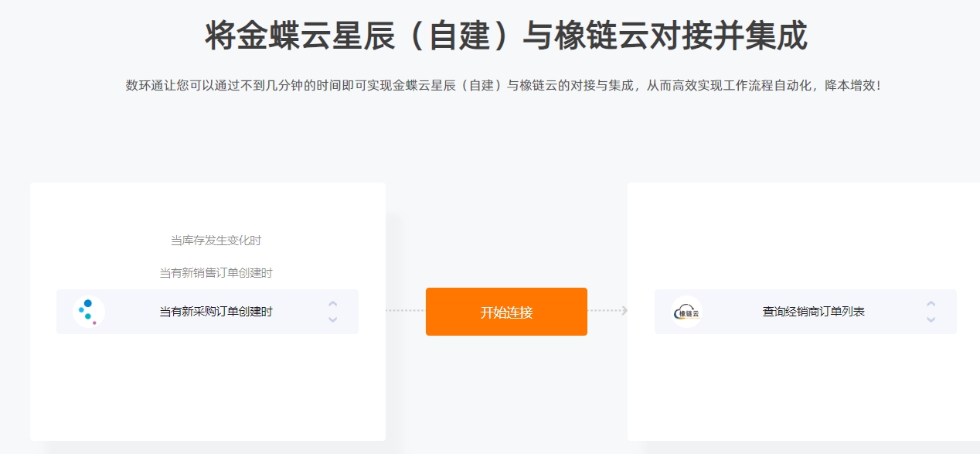Click the orange 开始连接 button
Screen dimensions: 980x454
[x=506, y=312]
